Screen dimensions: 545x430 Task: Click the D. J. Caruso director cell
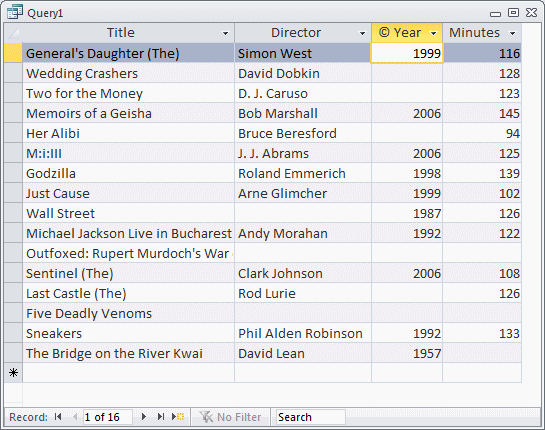pyautogui.click(x=303, y=93)
